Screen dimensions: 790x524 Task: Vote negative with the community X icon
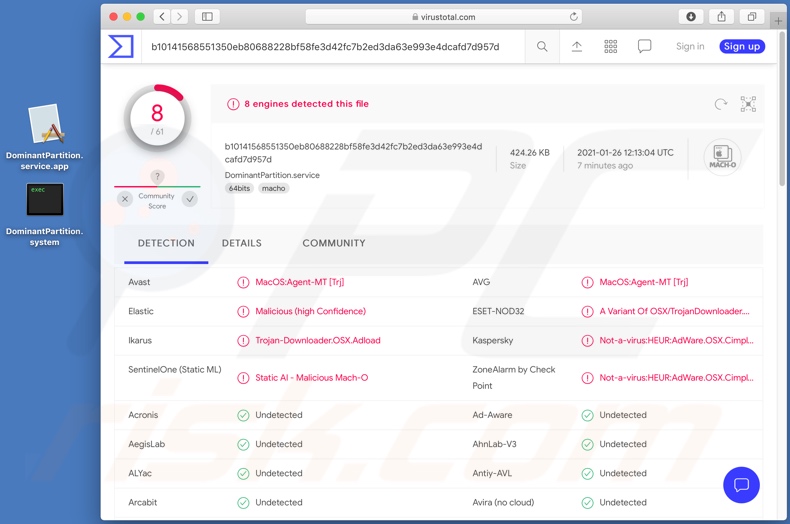tap(125, 199)
